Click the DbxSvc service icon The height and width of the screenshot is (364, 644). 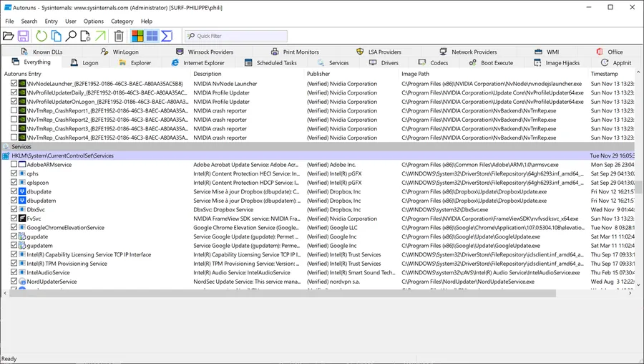[x=22, y=209]
